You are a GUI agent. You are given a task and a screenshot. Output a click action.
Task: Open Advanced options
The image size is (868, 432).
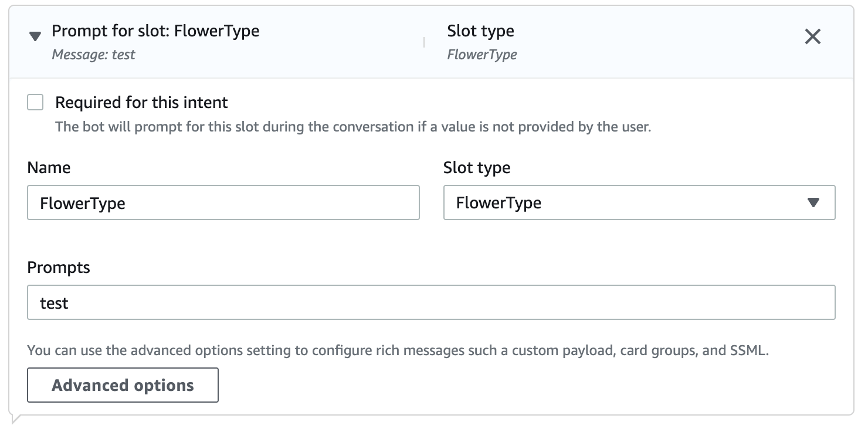pos(123,385)
